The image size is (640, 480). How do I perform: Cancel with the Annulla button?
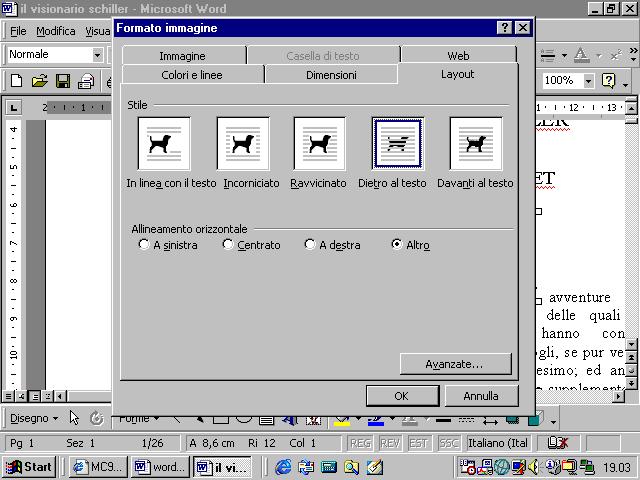point(481,396)
